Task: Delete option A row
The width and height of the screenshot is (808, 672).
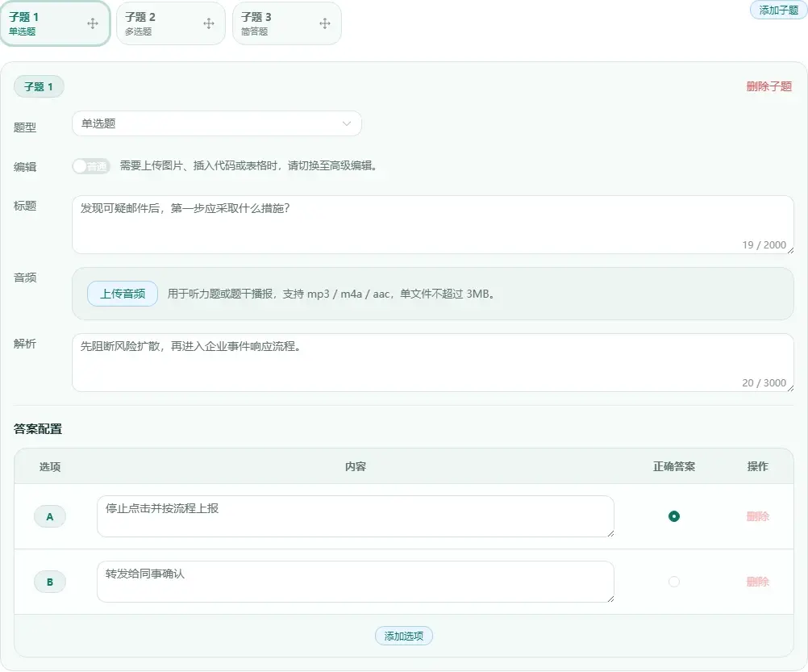Action: (x=757, y=516)
